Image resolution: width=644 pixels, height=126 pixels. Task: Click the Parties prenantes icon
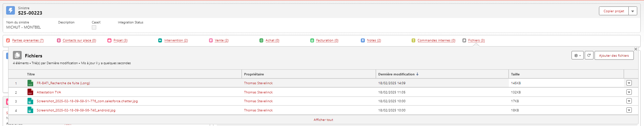8,40
